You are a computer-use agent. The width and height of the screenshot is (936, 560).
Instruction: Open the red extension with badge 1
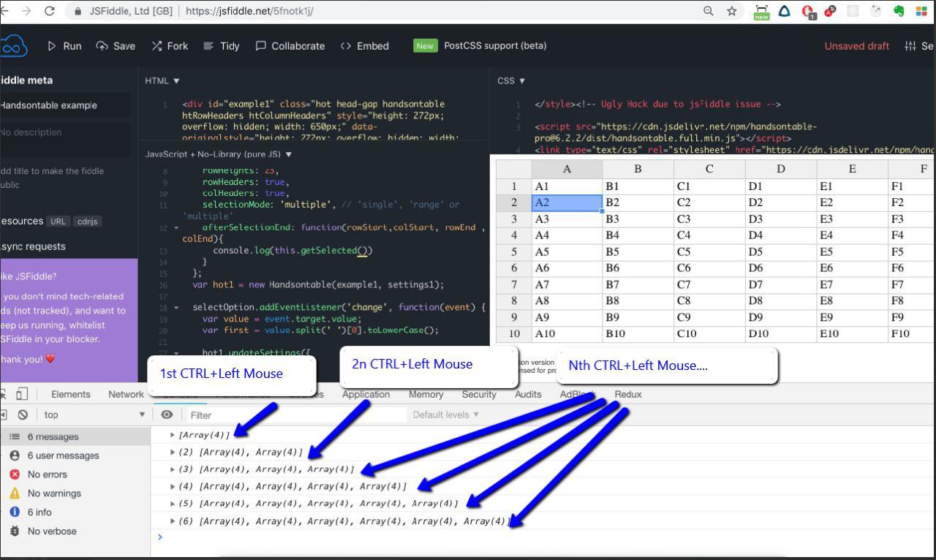tap(808, 12)
